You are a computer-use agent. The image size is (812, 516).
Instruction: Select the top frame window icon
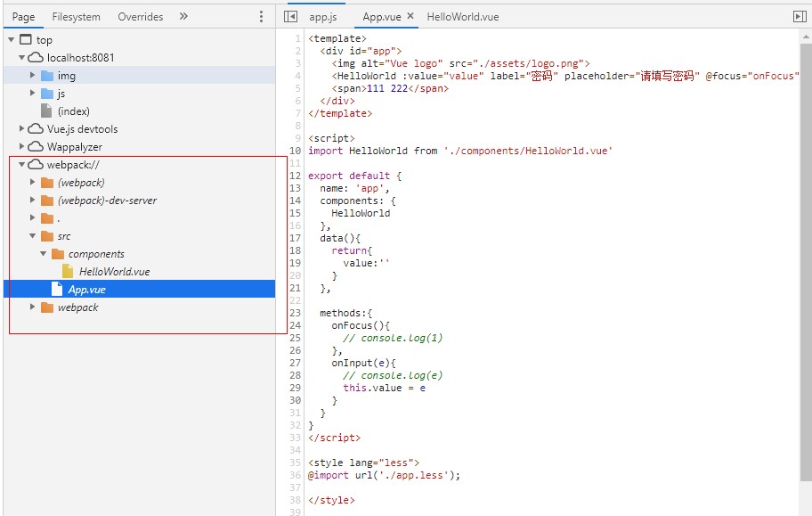pyautogui.click(x=25, y=39)
